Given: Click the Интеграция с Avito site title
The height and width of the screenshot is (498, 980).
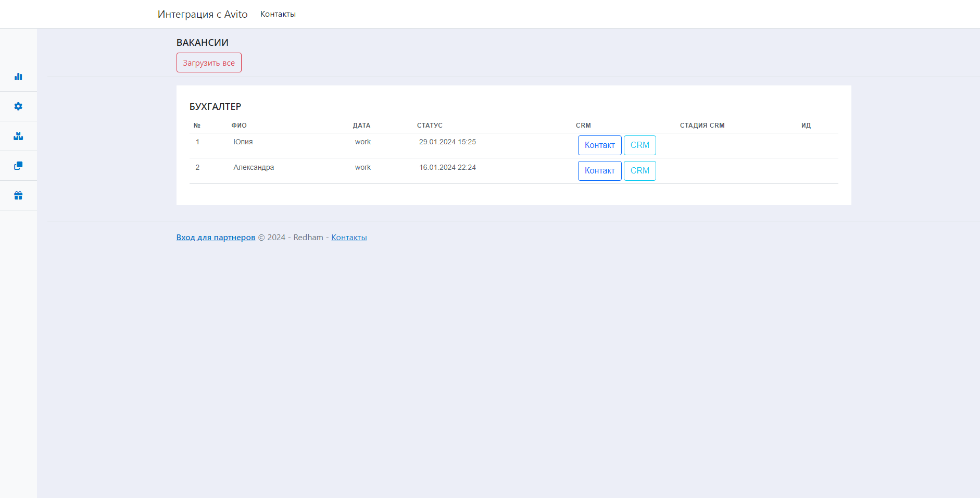Looking at the screenshot, I should (x=203, y=14).
